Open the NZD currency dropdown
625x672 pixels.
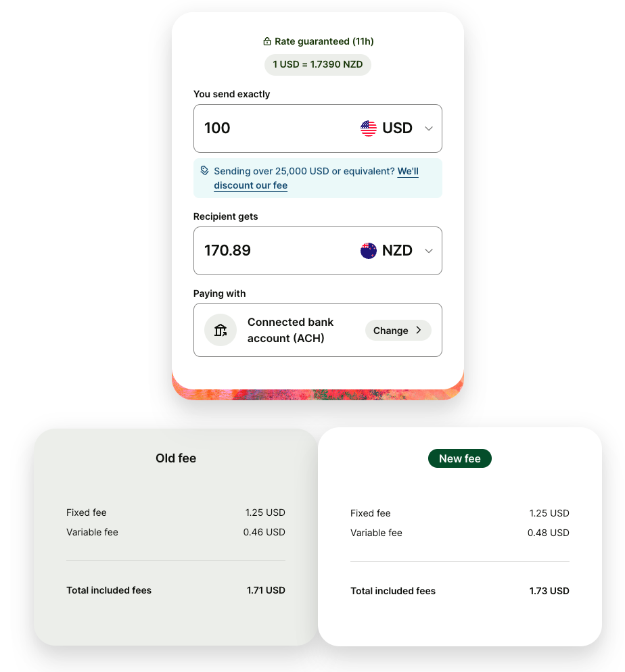click(396, 251)
